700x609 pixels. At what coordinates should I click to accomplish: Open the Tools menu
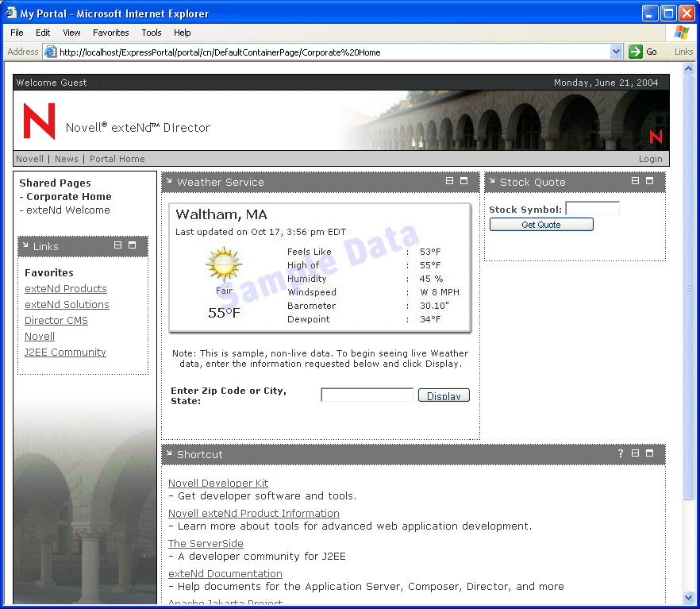(152, 33)
